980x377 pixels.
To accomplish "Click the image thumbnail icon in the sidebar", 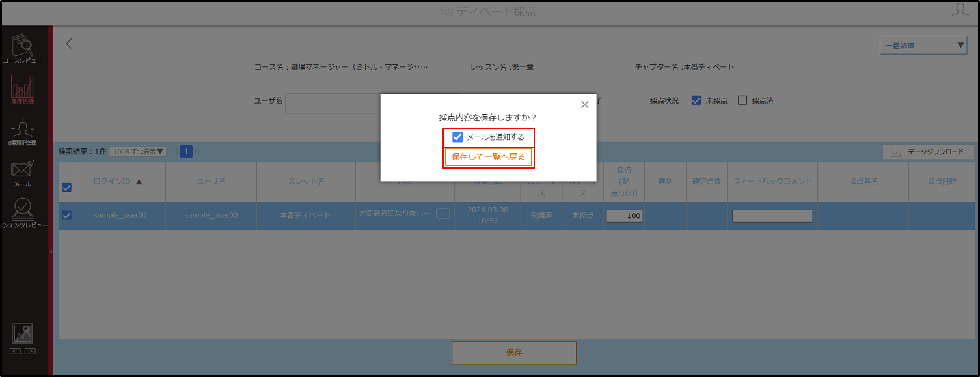I will (23, 333).
